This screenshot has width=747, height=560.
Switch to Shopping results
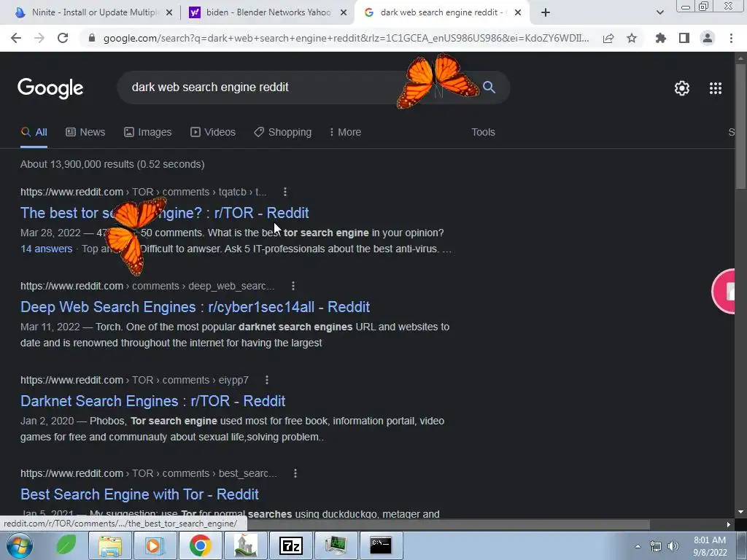pyautogui.click(x=283, y=133)
